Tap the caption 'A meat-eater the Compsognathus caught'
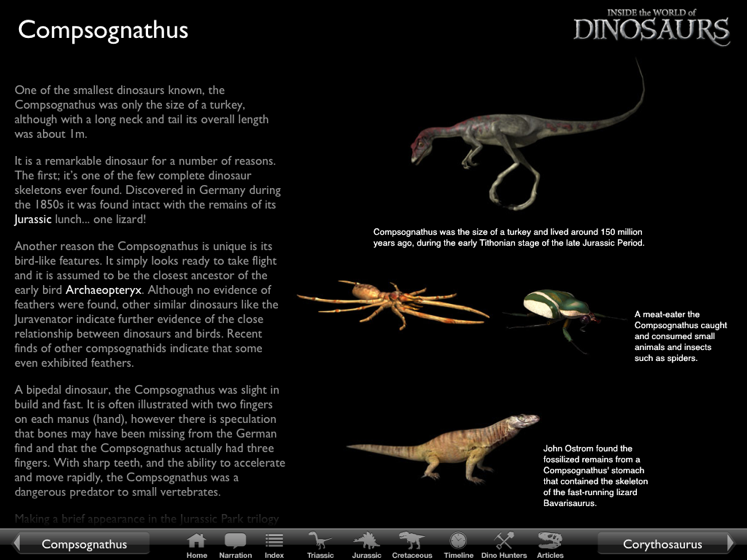This screenshot has width=747, height=560. point(681,336)
